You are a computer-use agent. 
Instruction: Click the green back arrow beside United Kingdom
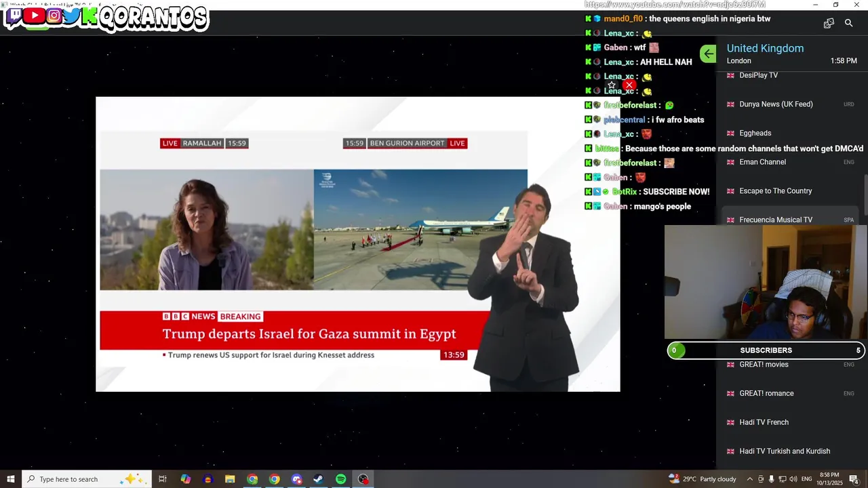click(x=708, y=54)
